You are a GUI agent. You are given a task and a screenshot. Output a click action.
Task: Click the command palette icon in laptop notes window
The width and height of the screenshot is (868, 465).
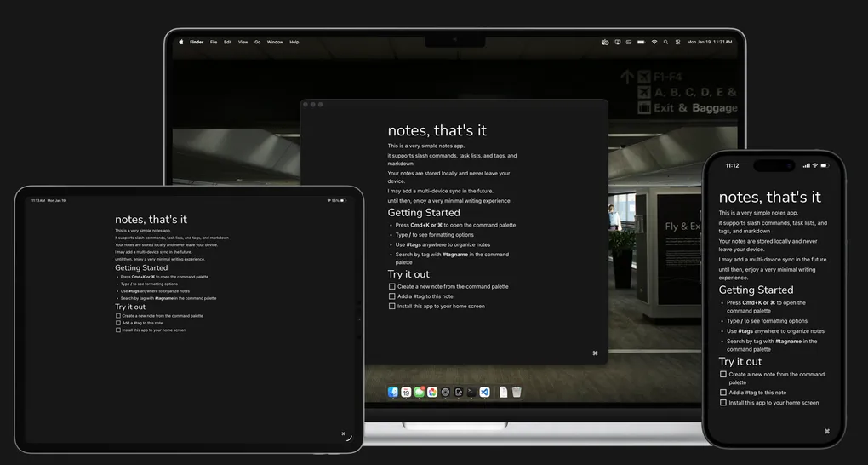coord(595,353)
